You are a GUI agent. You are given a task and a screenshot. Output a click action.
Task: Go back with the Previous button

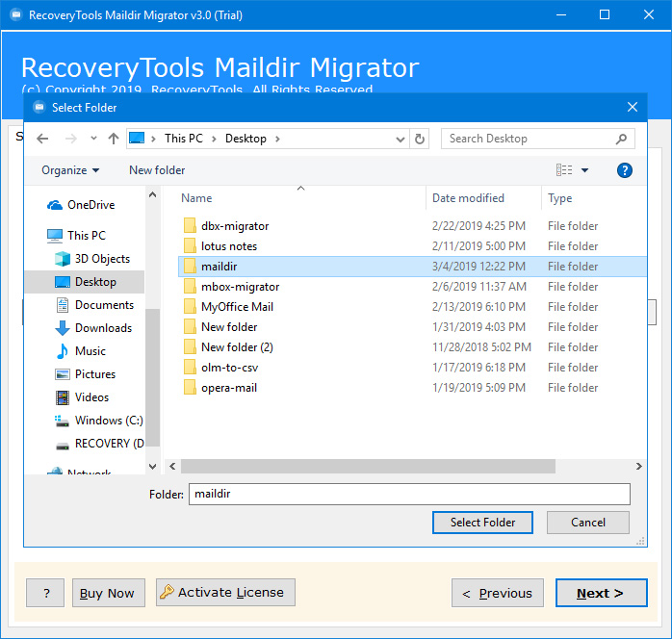click(498, 593)
